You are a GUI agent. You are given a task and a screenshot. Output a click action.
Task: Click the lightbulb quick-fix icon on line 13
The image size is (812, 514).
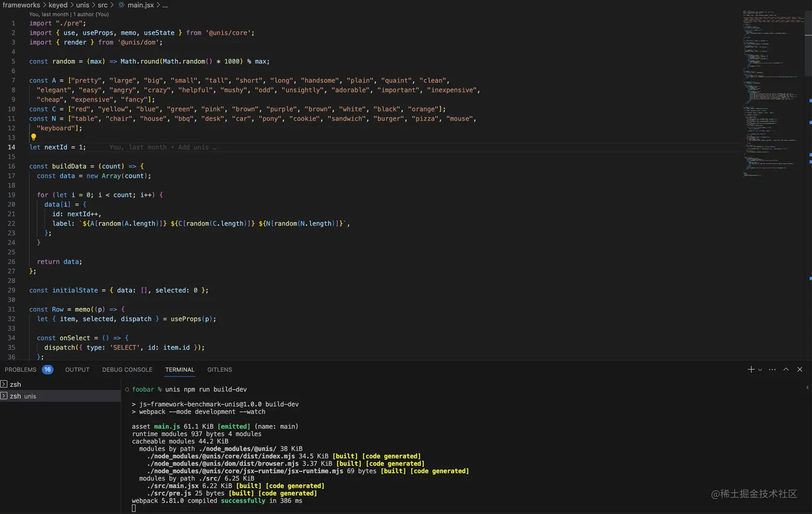[x=33, y=137]
